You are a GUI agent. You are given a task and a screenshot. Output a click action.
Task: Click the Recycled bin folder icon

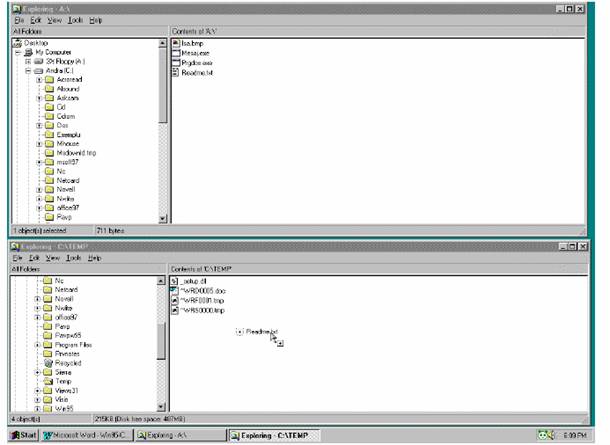point(47,361)
